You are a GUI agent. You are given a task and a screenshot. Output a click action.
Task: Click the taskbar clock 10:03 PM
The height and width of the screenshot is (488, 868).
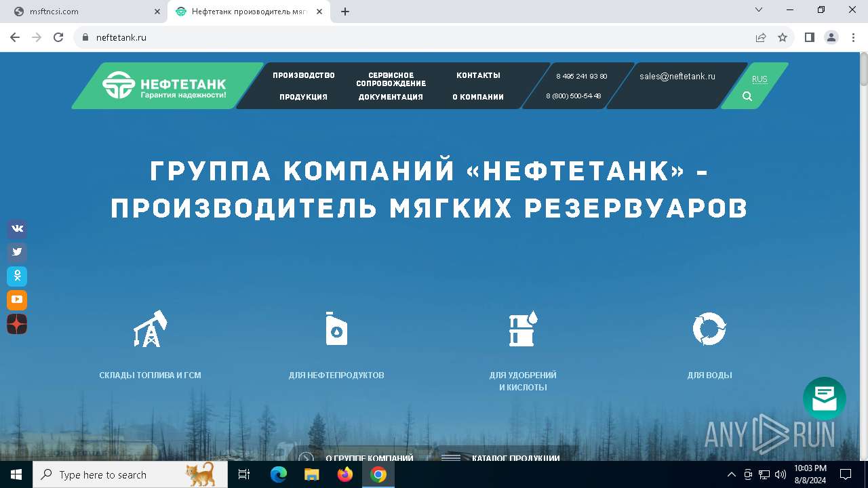pyautogui.click(x=810, y=474)
